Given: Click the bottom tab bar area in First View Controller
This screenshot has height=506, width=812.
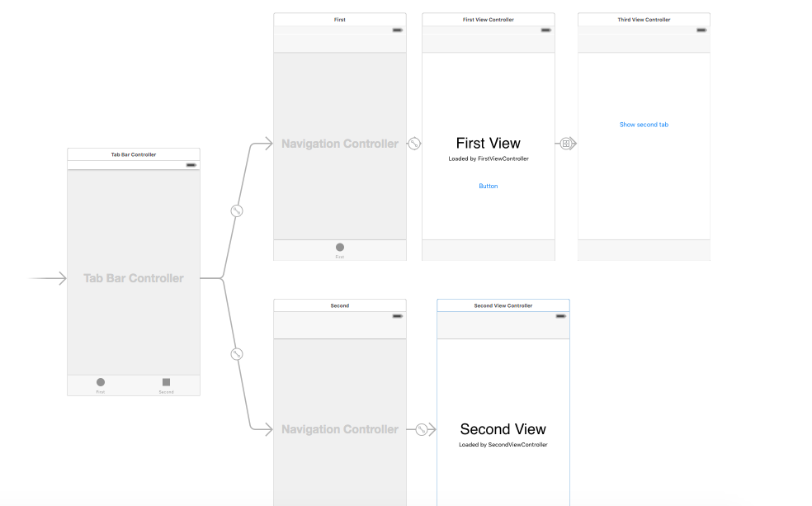Looking at the screenshot, I should 489,250.
